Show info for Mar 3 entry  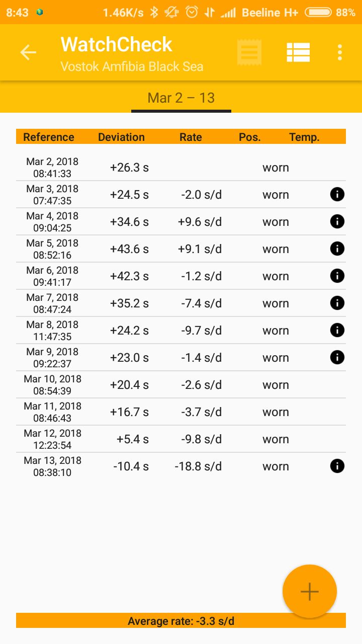pyautogui.click(x=337, y=195)
